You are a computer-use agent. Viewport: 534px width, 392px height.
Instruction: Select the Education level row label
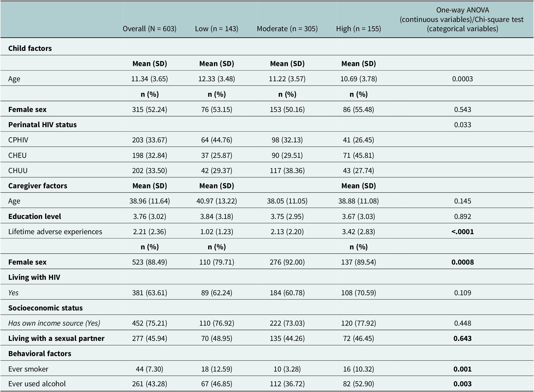[x=35, y=216]
